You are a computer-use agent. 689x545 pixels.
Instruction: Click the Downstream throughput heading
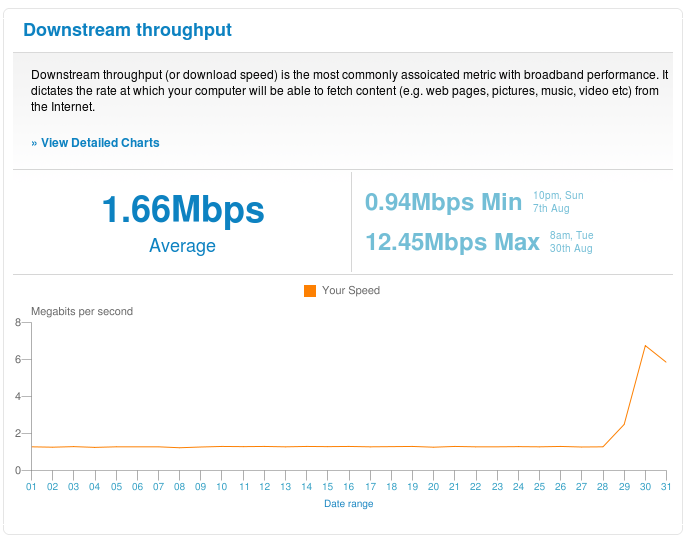pos(127,30)
